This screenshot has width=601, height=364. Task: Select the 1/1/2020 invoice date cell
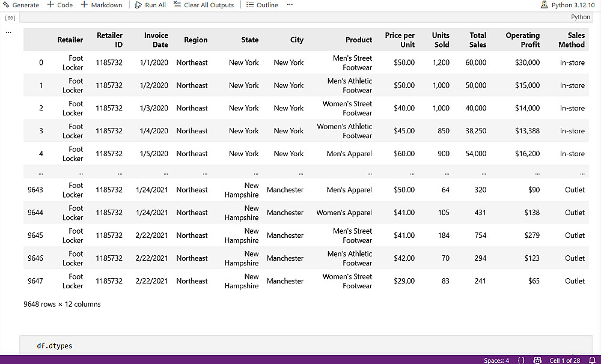pos(154,62)
